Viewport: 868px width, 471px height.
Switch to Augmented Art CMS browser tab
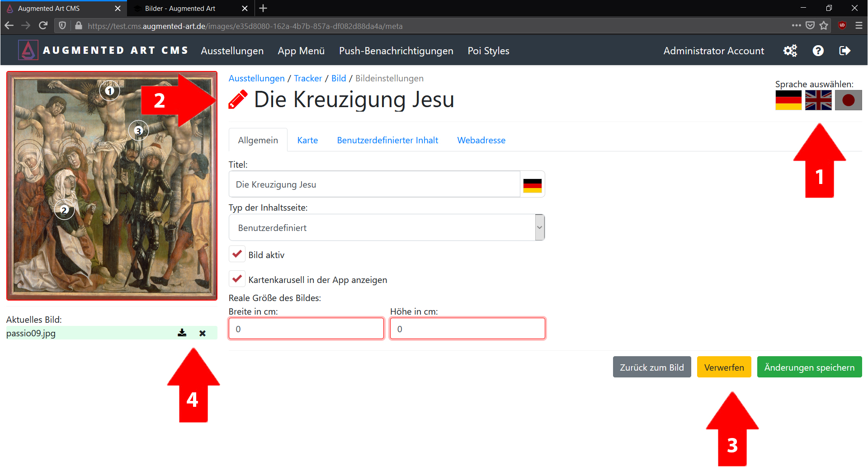(x=63, y=8)
